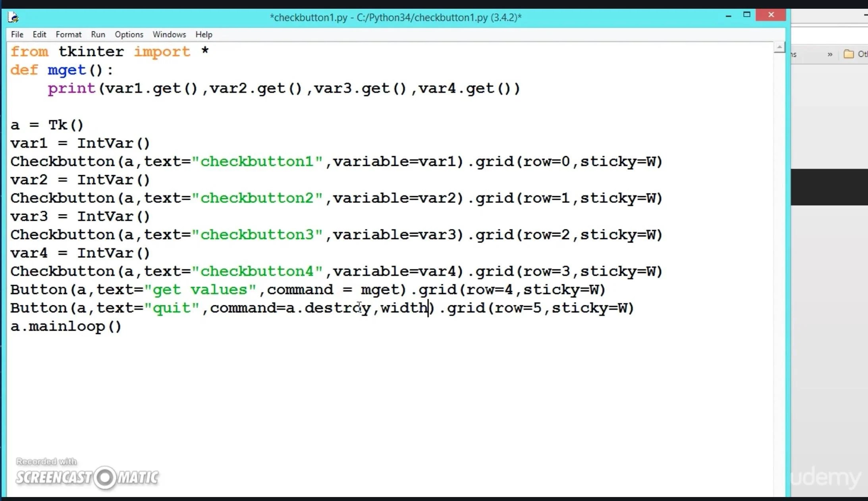The height and width of the screenshot is (501, 868).
Task: Open the Options menu
Action: point(129,35)
